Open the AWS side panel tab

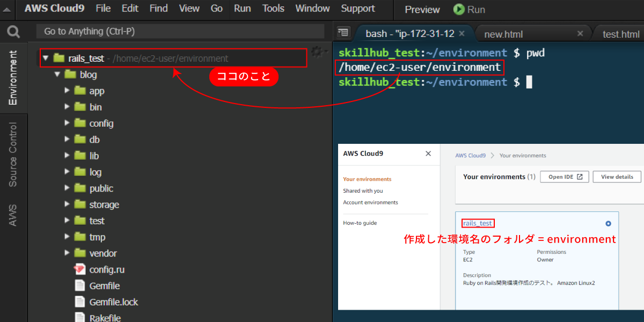click(x=13, y=215)
